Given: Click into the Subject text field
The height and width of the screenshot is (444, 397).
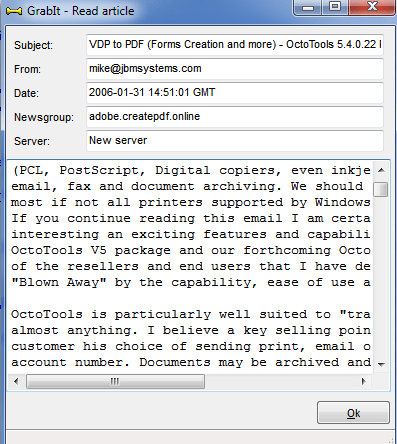Looking at the screenshot, I should click(235, 45).
